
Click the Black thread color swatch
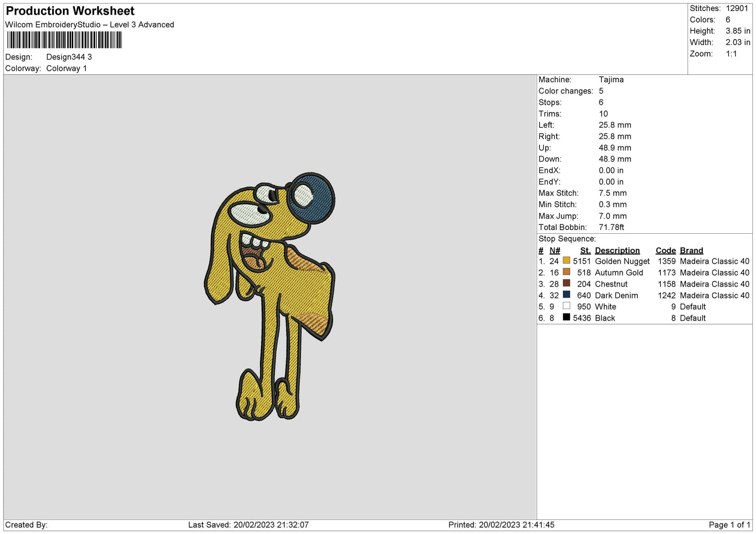coord(566,317)
